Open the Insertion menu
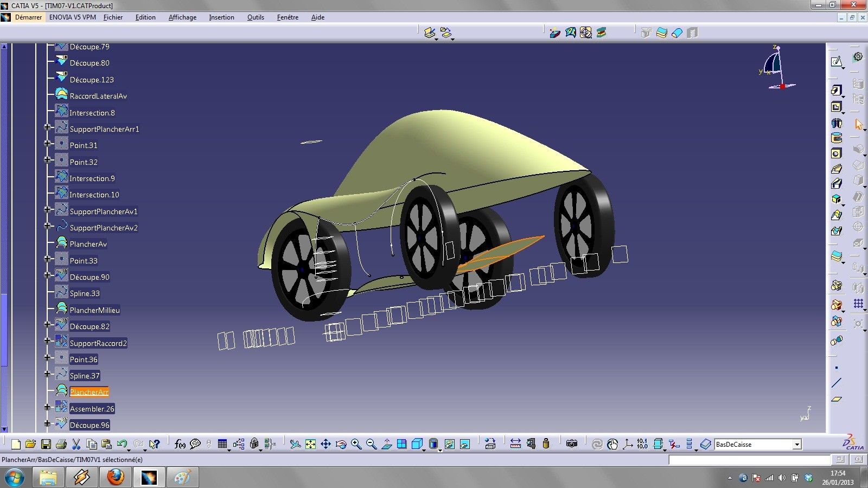The width and height of the screenshot is (868, 488). [x=221, y=17]
